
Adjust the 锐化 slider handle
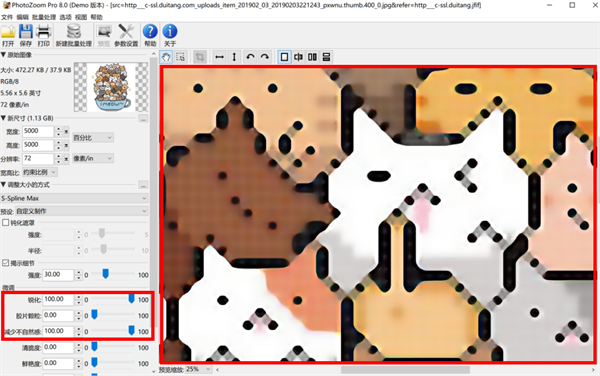point(132,299)
